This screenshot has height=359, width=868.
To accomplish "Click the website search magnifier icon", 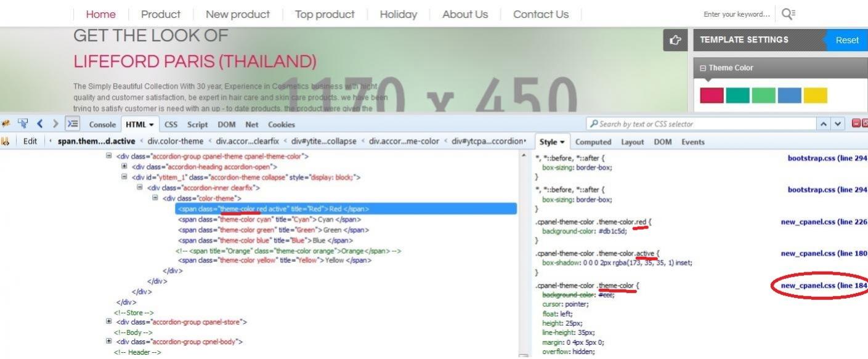I will point(787,14).
